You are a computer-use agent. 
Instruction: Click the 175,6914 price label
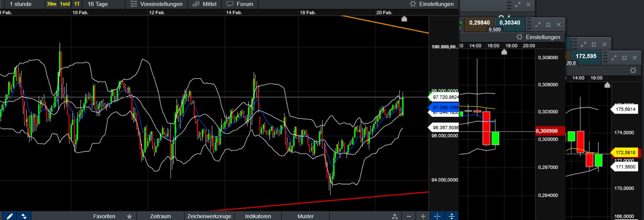pyautogui.click(x=625, y=109)
